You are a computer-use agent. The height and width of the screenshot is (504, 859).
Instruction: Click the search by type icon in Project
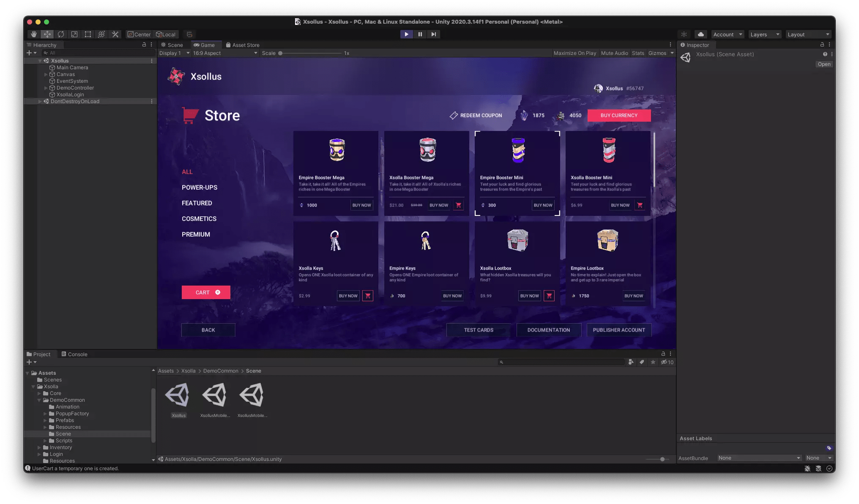pyautogui.click(x=631, y=362)
